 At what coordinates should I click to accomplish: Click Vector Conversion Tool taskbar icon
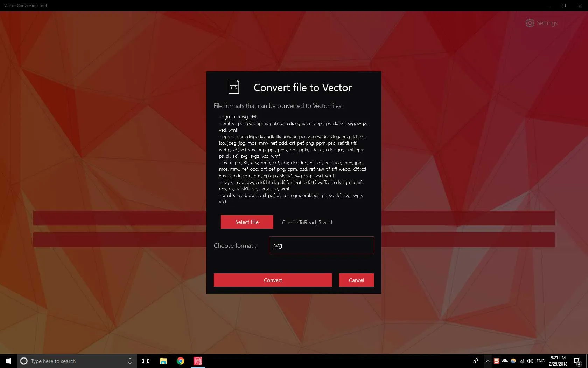coord(198,361)
